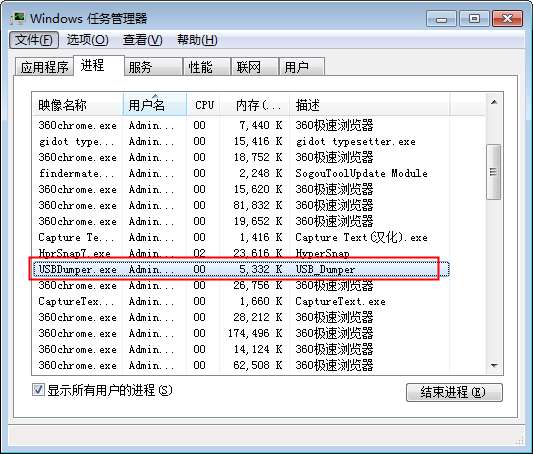
Task: Sort by 映像名称 column header
Action: (x=78, y=105)
